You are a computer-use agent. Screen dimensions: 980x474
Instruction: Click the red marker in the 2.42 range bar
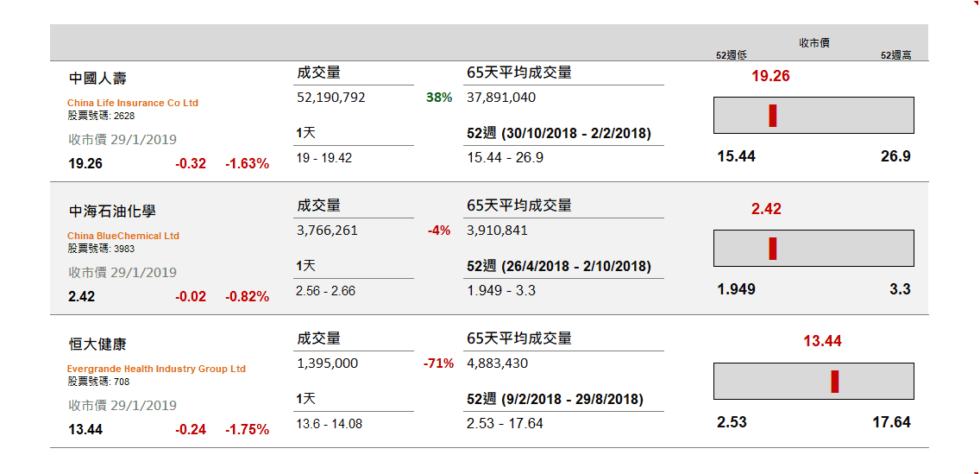[773, 249]
